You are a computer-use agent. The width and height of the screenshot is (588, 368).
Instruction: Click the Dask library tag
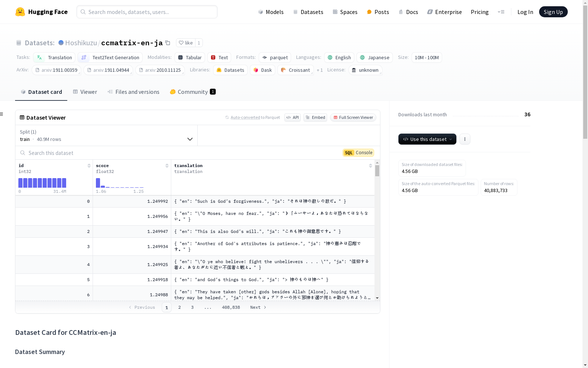pyautogui.click(x=263, y=70)
